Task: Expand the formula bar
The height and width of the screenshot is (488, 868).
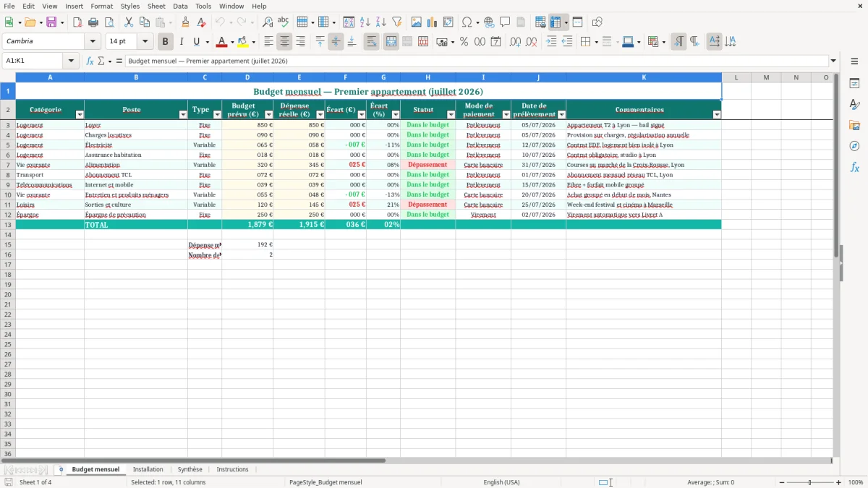Action: click(833, 61)
